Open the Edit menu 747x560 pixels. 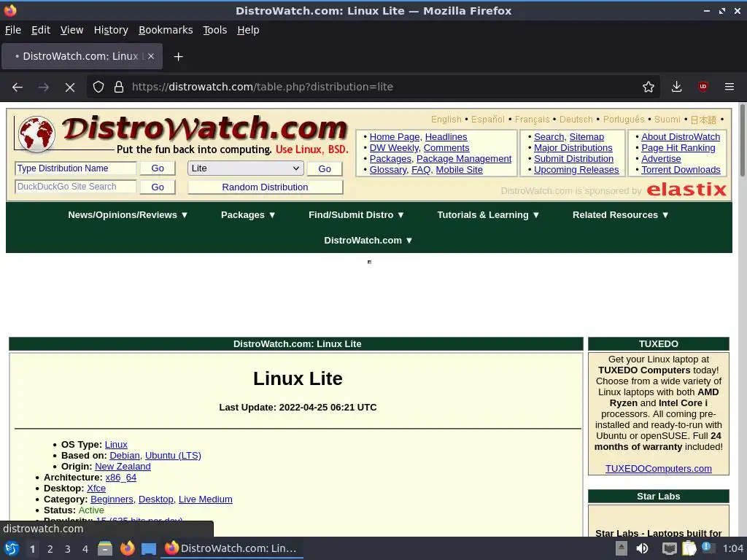click(x=41, y=30)
